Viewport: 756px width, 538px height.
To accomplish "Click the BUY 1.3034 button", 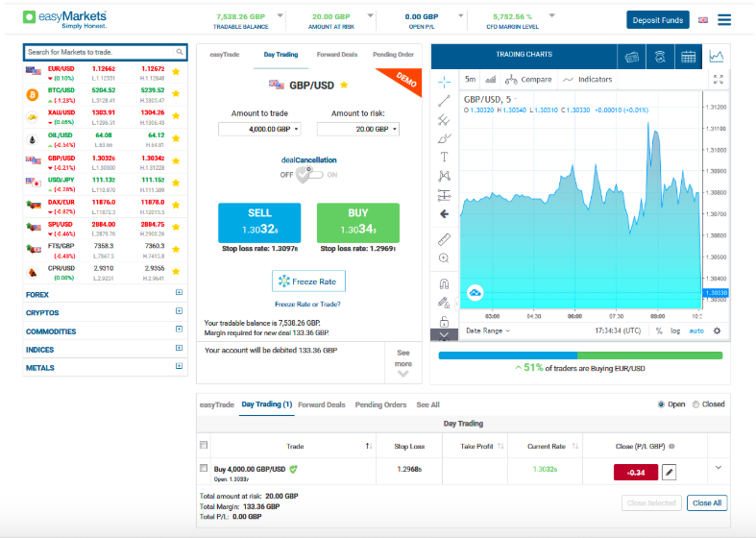I will tap(358, 223).
